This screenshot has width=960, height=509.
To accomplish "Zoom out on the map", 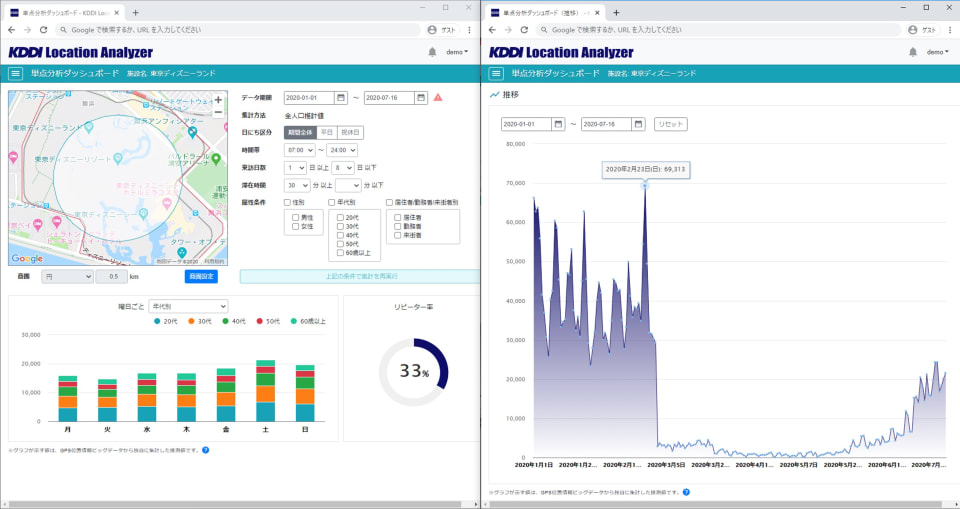I will (x=218, y=112).
